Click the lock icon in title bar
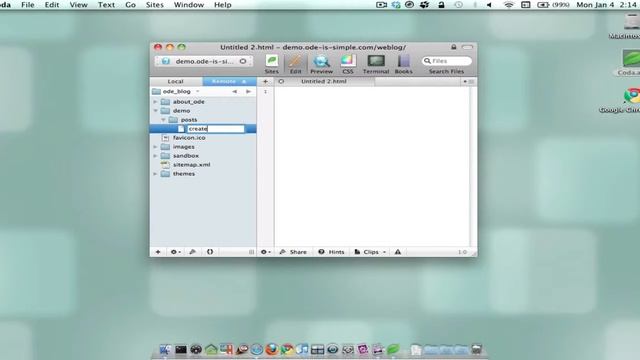This screenshot has width=640, height=360. (453, 47)
